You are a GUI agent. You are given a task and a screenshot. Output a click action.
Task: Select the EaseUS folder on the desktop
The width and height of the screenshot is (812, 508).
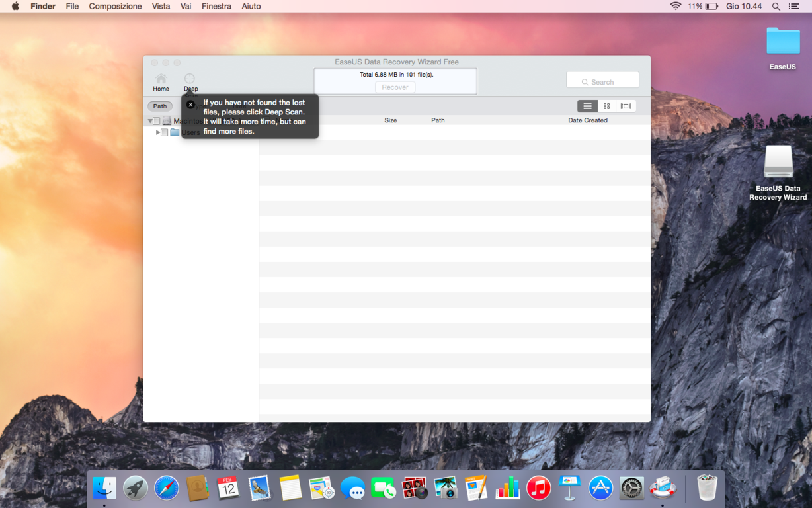pos(783,48)
